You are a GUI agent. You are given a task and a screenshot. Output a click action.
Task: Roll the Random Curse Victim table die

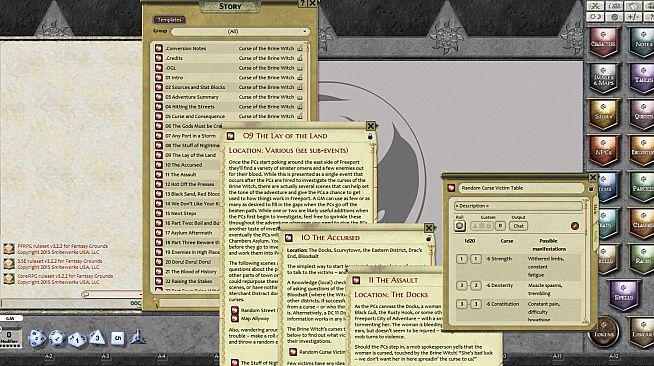tap(459, 226)
